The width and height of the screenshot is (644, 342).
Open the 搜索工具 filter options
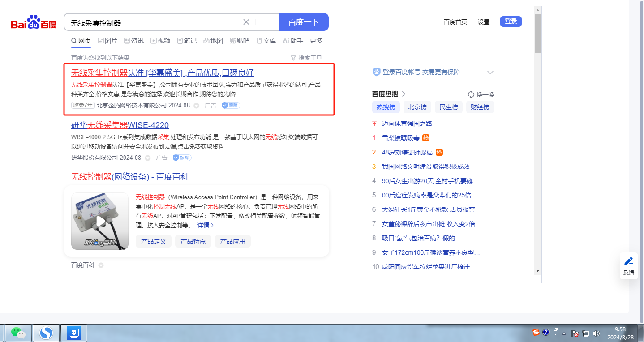(306, 58)
